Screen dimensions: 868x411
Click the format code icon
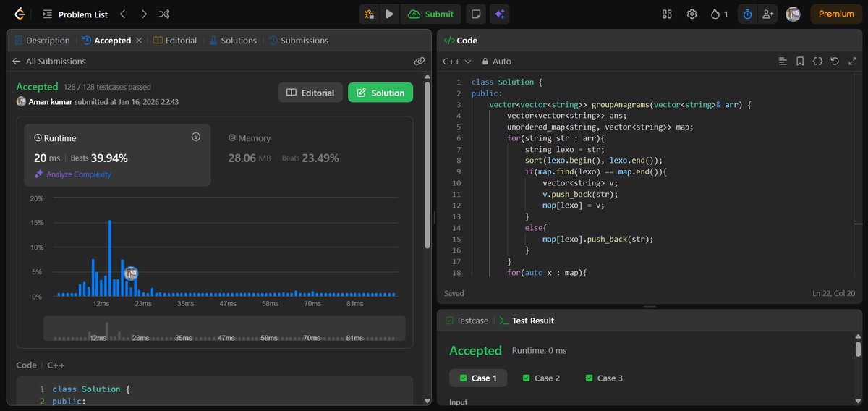[x=783, y=62]
